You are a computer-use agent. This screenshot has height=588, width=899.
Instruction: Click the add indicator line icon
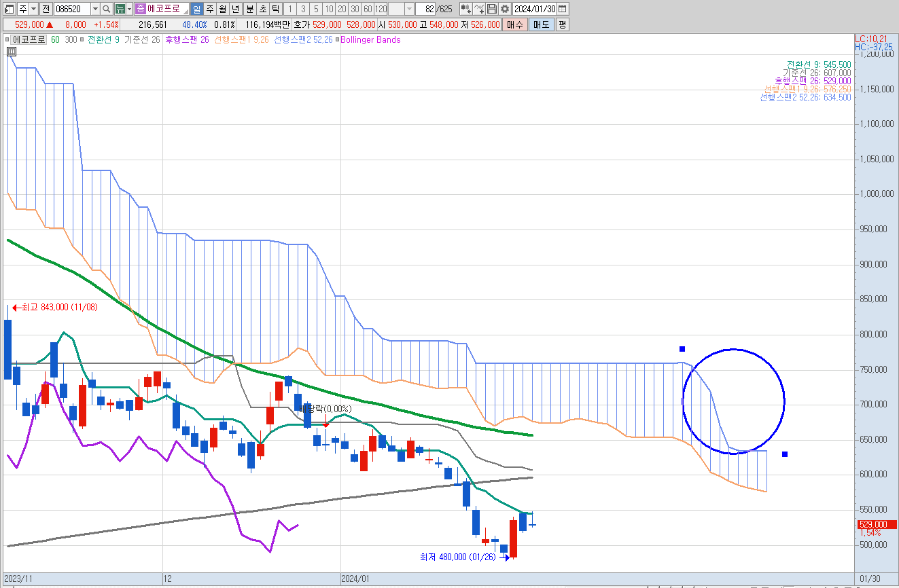[x=479, y=9]
